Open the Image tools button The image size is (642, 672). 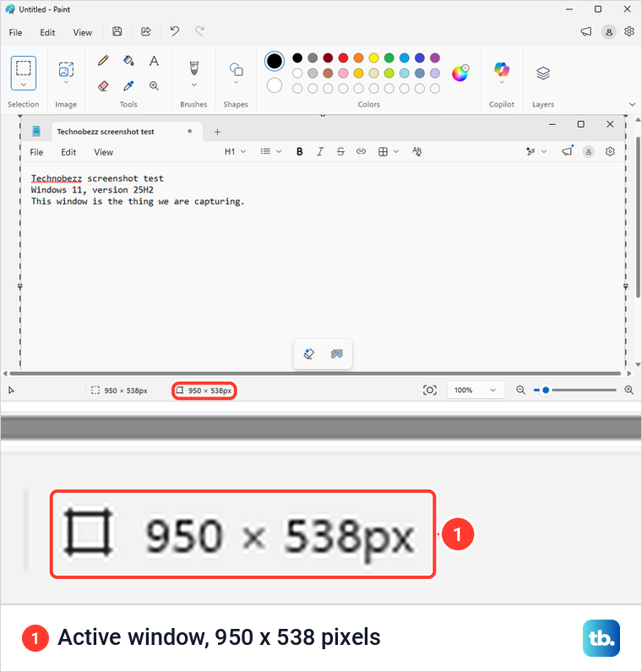(66, 69)
